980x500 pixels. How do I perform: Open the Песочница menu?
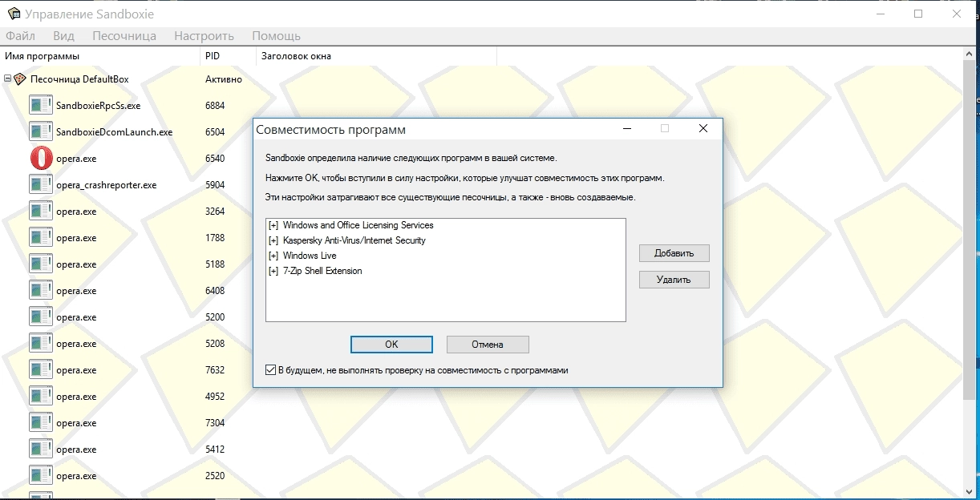(124, 35)
